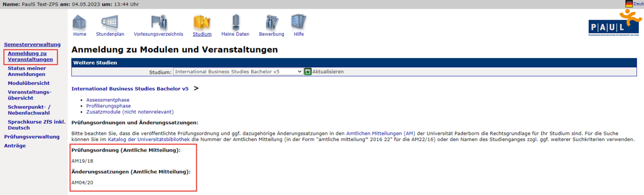Open Prüfungsverwaltung in the sidebar
644x195 pixels.
pos(32,136)
